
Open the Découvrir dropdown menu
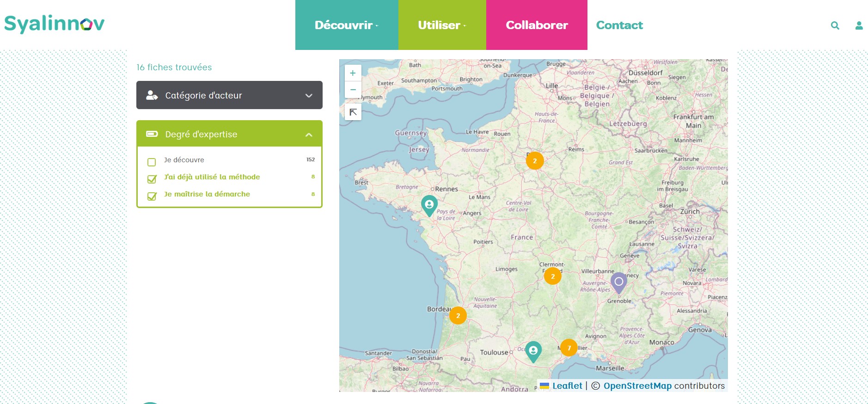point(346,25)
